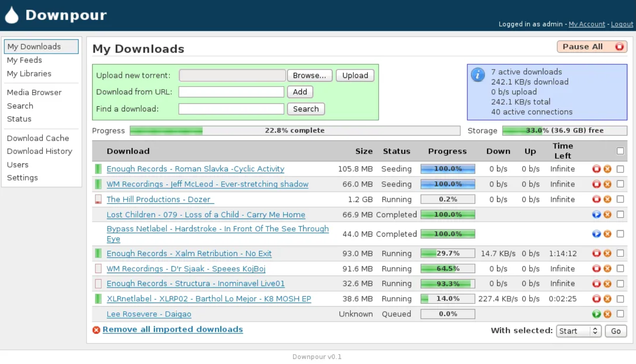This screenshot has width=636, height=364.
Task: Check the Jeff McLeod Ever-stretching shadow checkbox
Action: [620, 184]
